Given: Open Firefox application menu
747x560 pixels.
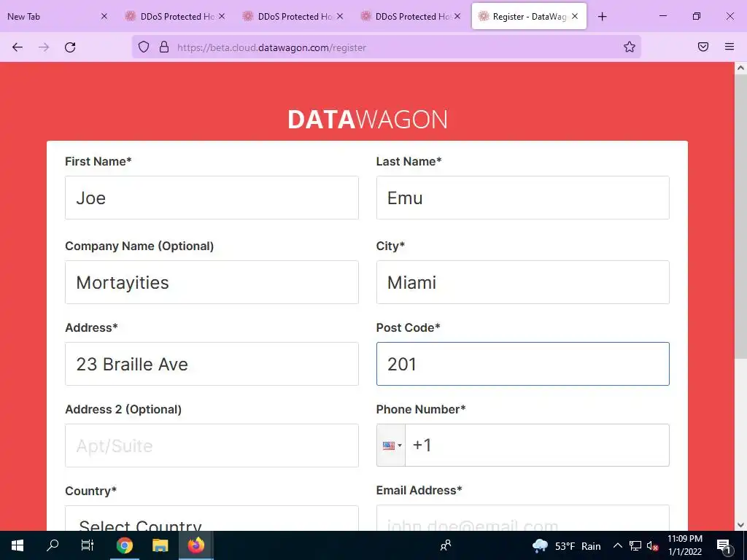Looking at the screenshot, I should point(729,47).
